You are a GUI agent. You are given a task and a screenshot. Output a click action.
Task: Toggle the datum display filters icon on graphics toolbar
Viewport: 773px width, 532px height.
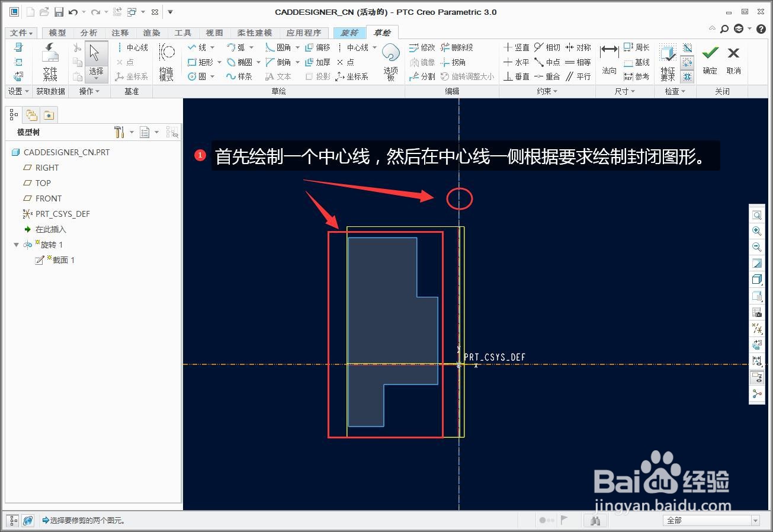[757, 328]
